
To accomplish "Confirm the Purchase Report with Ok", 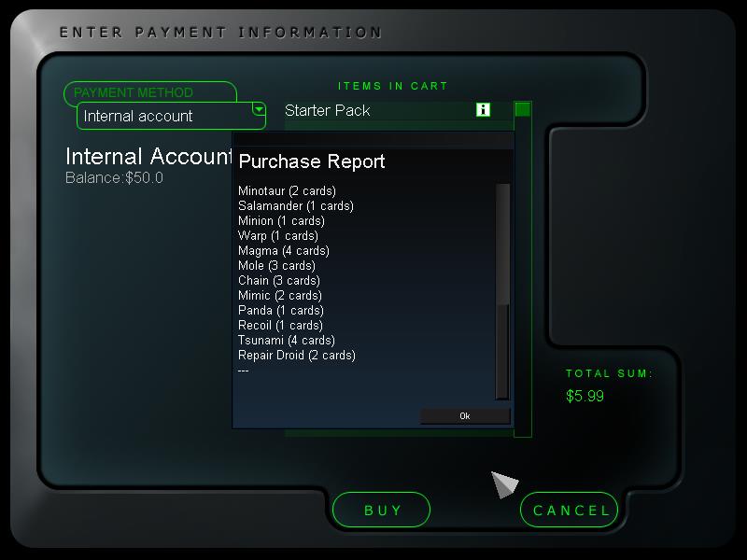I will tap(465, 415).
